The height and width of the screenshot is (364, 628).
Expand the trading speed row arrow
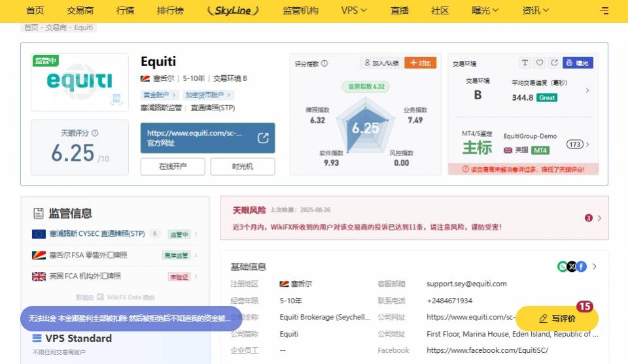(587, 90)
